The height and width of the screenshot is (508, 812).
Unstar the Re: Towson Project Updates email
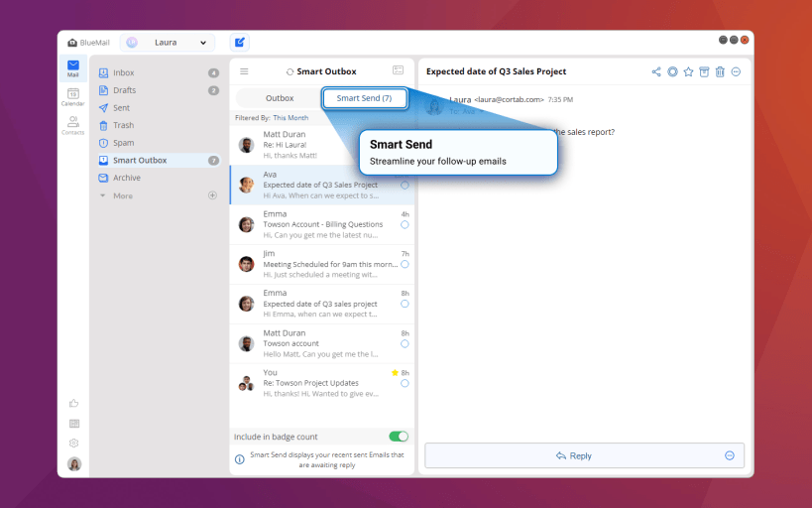click(395, 373)
